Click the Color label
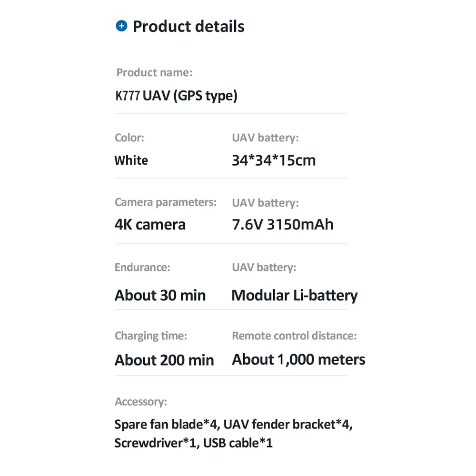The width and height of the screenshot is (476, 476). pyautogui.click(x=129, y=138)
